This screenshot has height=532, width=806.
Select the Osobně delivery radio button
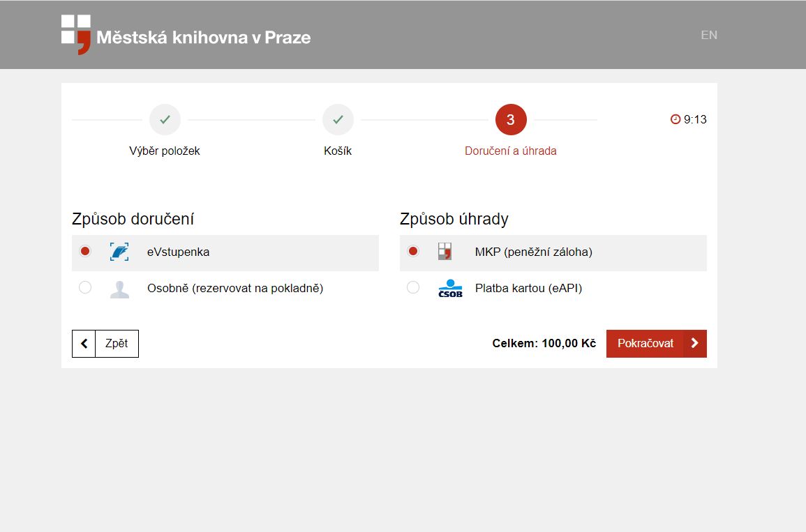pos(85,287)
